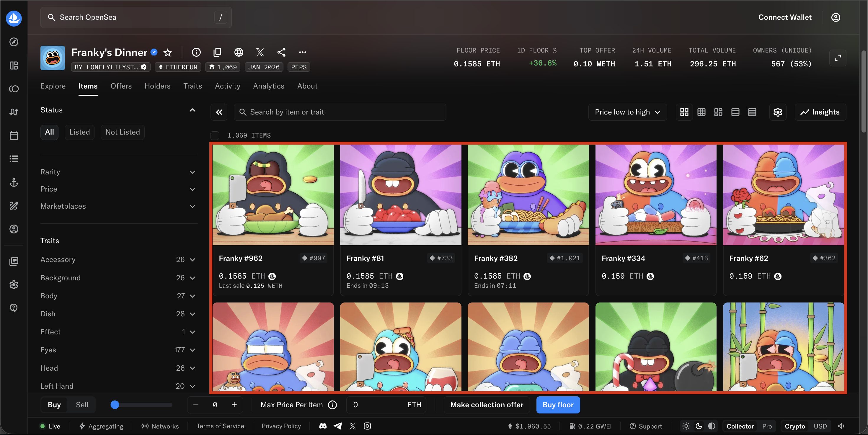The width and height of the screenshot is (868, 435).
Task: Open the collection website via globe icon
Action: [x=239, y=53]
